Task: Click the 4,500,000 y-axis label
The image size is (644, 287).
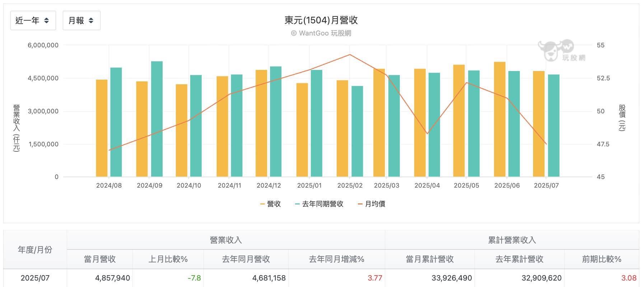Action: coord(43,78)
